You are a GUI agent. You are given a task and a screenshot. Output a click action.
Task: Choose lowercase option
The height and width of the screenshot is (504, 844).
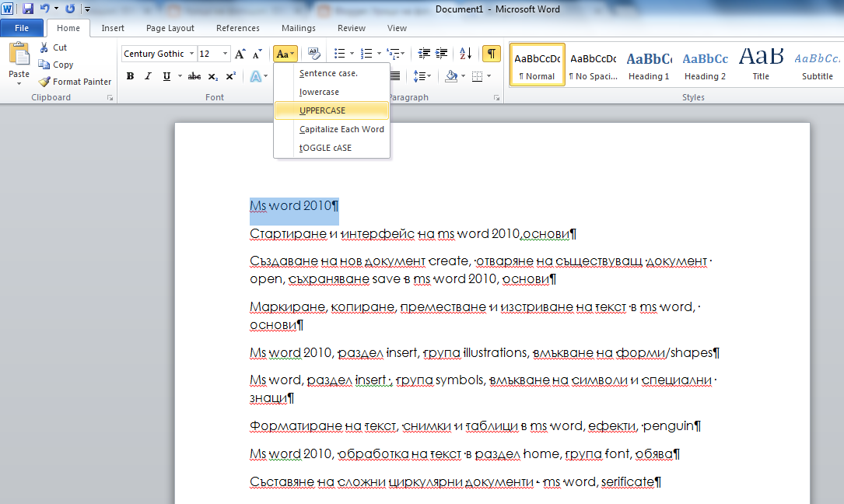(x=331, y=92)
